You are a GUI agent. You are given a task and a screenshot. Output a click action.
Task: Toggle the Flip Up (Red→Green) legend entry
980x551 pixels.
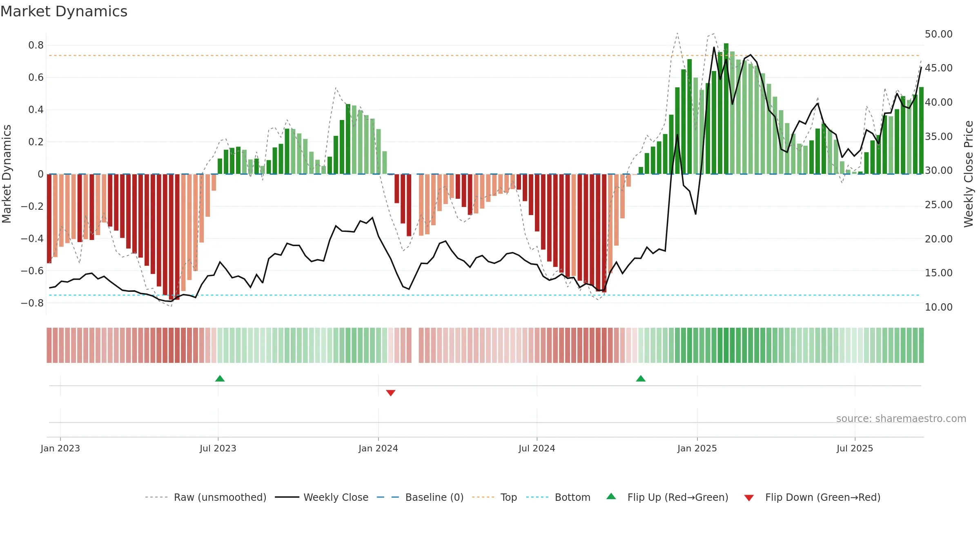click(x=667, y=497)
